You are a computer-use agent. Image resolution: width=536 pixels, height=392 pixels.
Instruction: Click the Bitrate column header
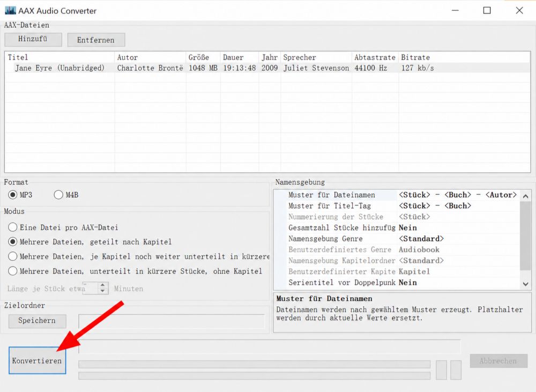pyautogui.click(x=464, y=57)
